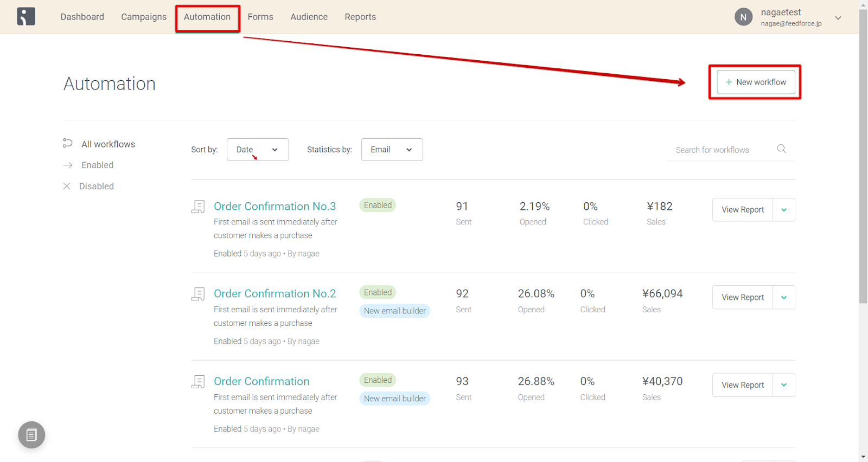The height and width of the screenshot is (462, 868).
Task: Create a New workflow
Action: tap(756, 82)
